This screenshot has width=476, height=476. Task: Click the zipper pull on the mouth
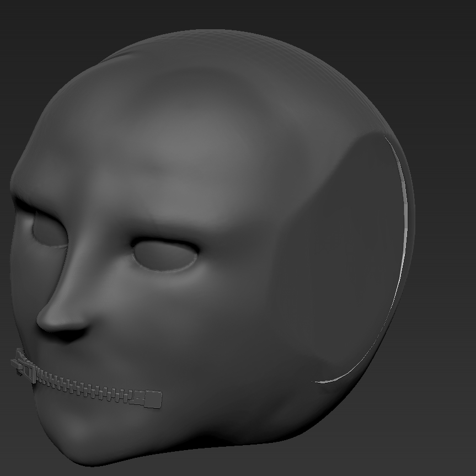tap(23, 366)
